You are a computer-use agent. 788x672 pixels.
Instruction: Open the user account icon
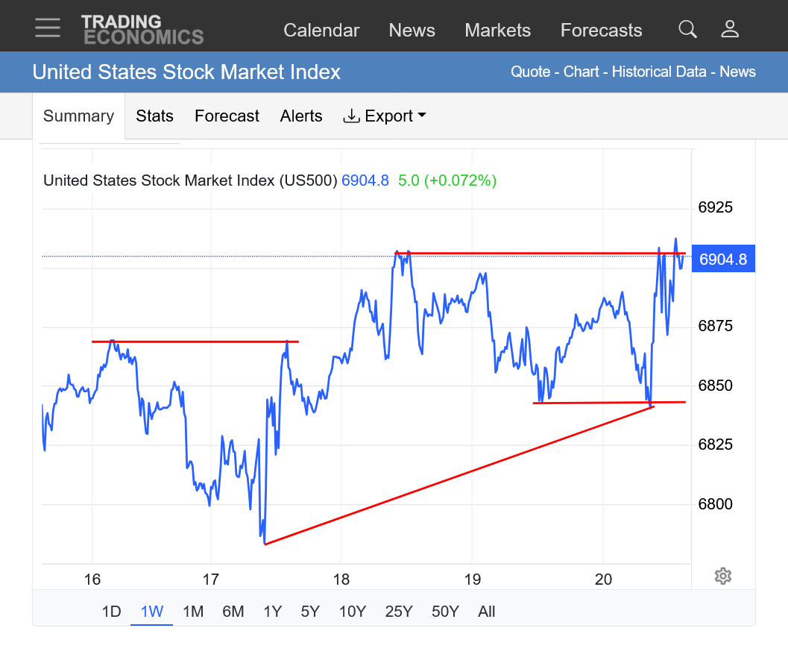click(x=730, y=29)
